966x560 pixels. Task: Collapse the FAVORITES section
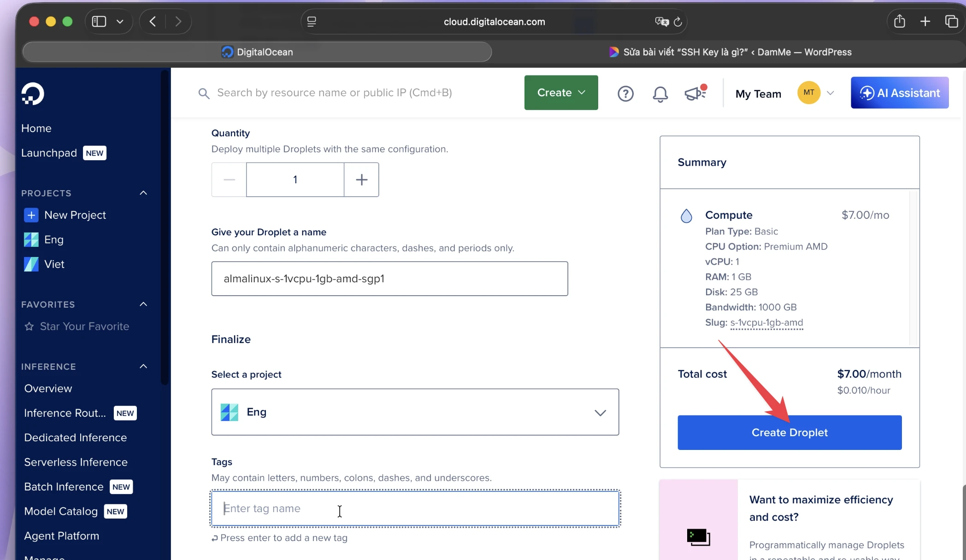[x=143, y=304]
